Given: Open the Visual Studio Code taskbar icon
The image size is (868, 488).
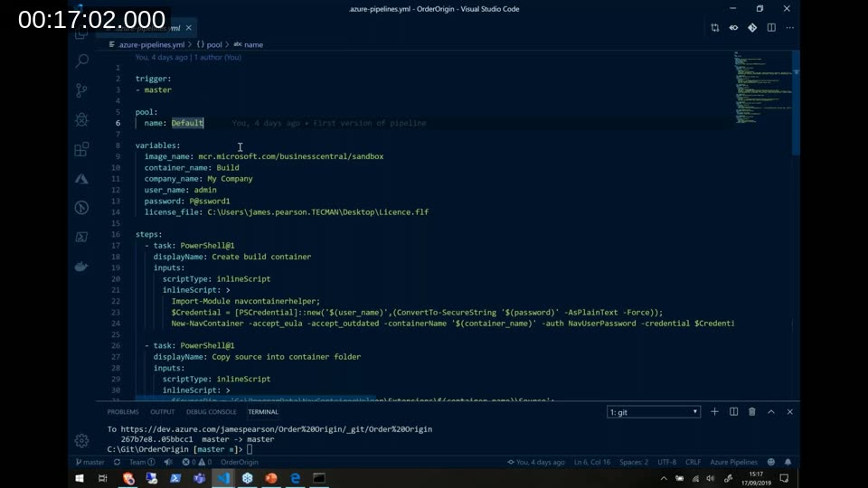Looking at the screenshot, I should 223,478.
